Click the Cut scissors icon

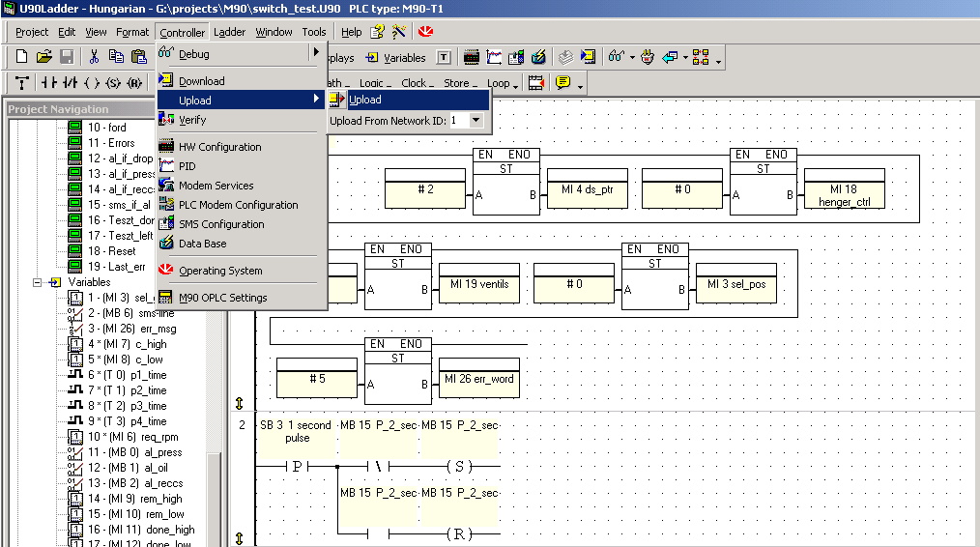tap(94, 57)
